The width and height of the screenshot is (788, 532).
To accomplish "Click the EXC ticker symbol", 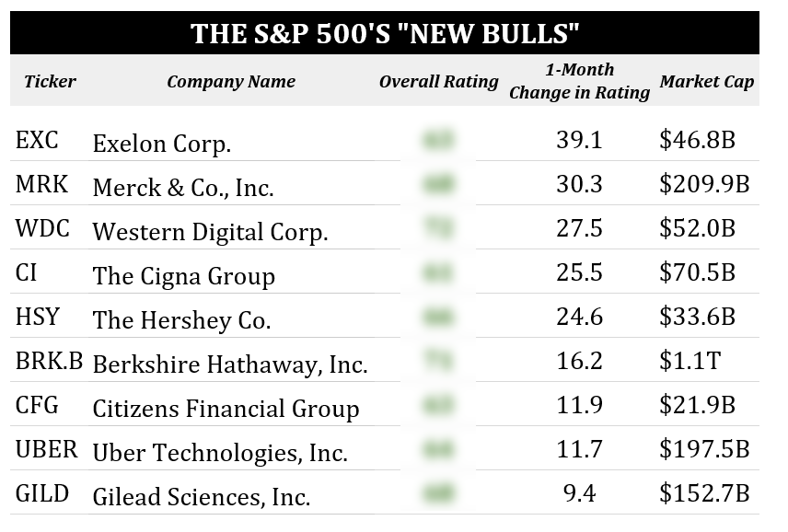I will [x=37, y=140].
